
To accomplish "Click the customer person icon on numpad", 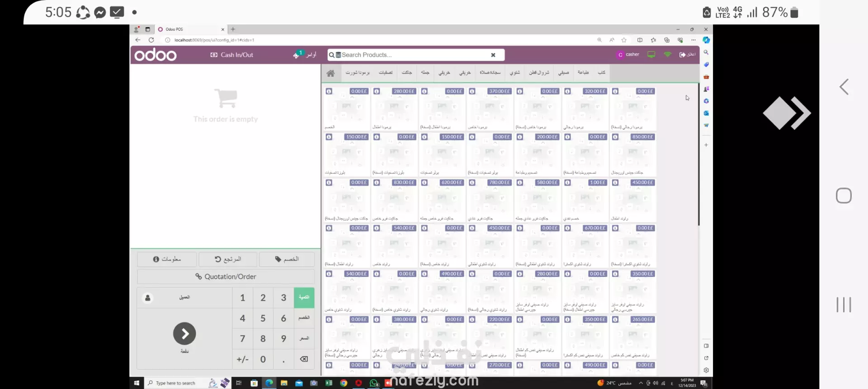I will tap(147, 298).
